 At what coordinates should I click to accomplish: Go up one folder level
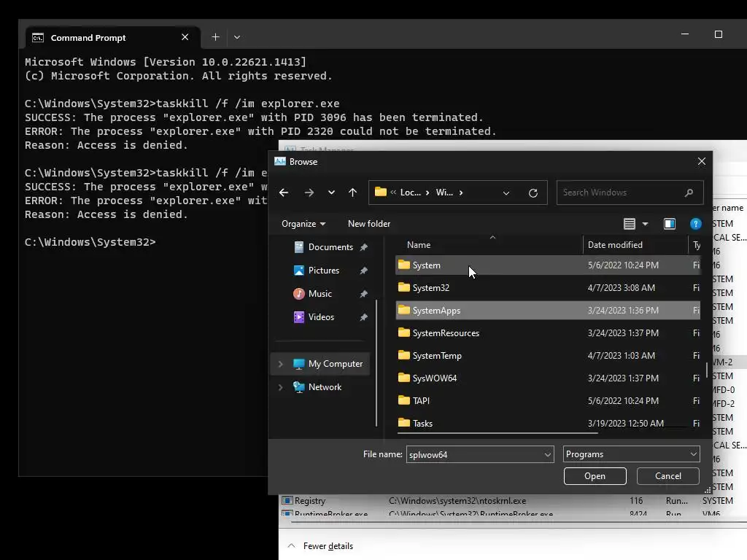click(352, 192)
